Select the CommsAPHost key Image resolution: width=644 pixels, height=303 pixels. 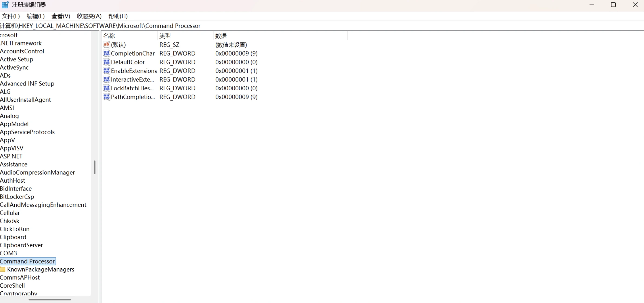coord(20,278)
